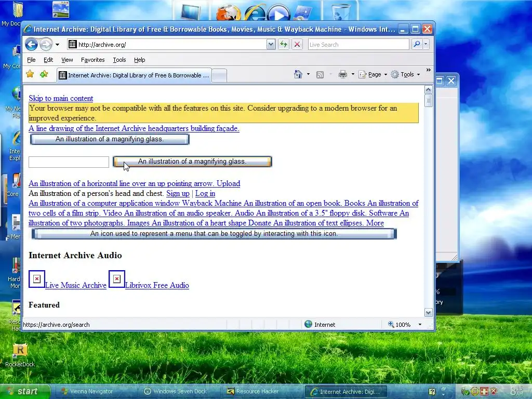Click the empty search text field on page

(x=69, y=162)
